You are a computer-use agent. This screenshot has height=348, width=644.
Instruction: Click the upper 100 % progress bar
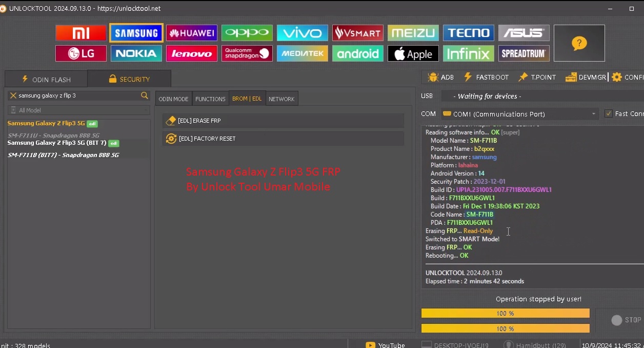click(x=505, y=313)
